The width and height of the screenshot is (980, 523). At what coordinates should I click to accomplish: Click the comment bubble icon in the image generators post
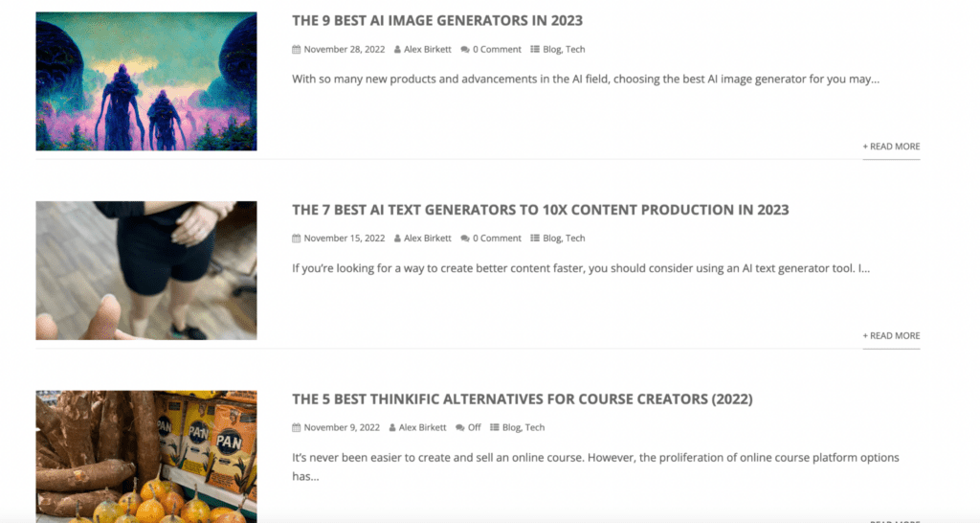[x=465, y=50]
